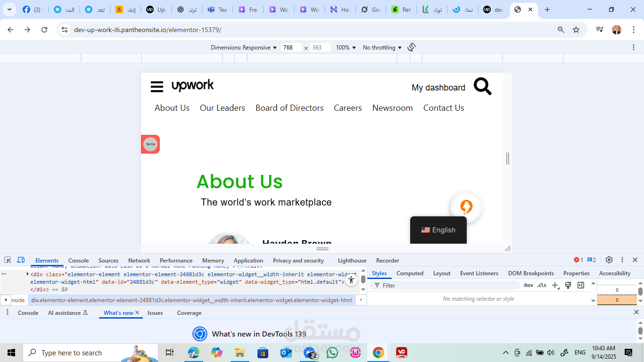
Task: Open the No throttling dropdown
Action: click(x=382, y=48)
